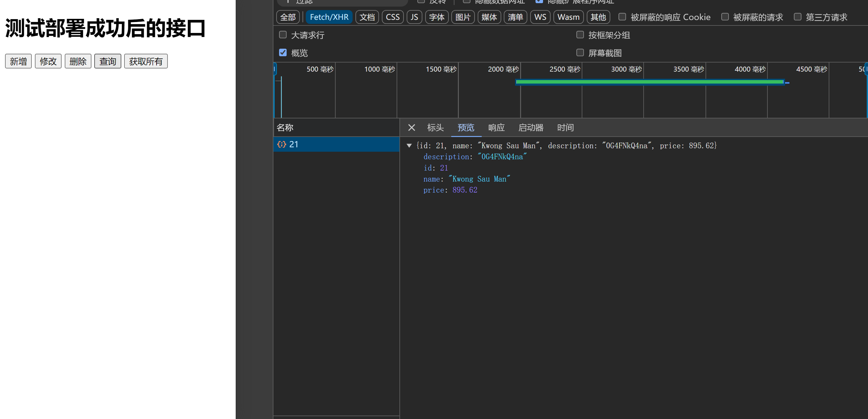The height and width of the screenshot is (419, 868).
Task: Click the 获取所有 get all button
Action: [x=146, y=61]
